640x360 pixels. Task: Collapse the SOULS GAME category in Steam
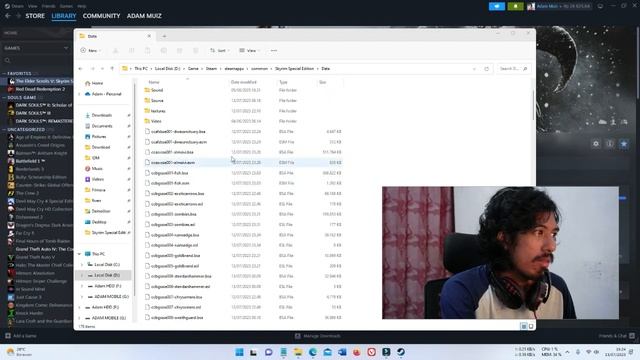(4, 98)
